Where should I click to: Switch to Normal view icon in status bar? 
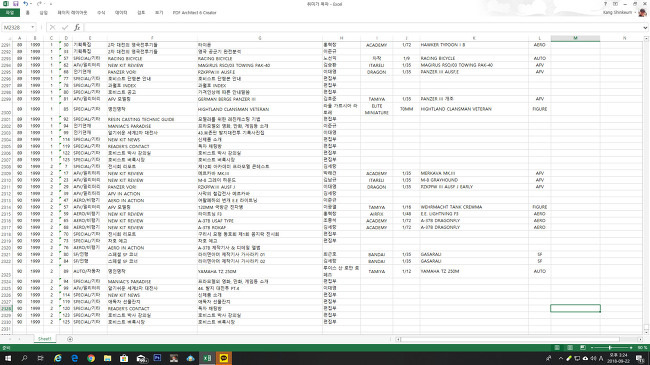[x=557, y=348]
